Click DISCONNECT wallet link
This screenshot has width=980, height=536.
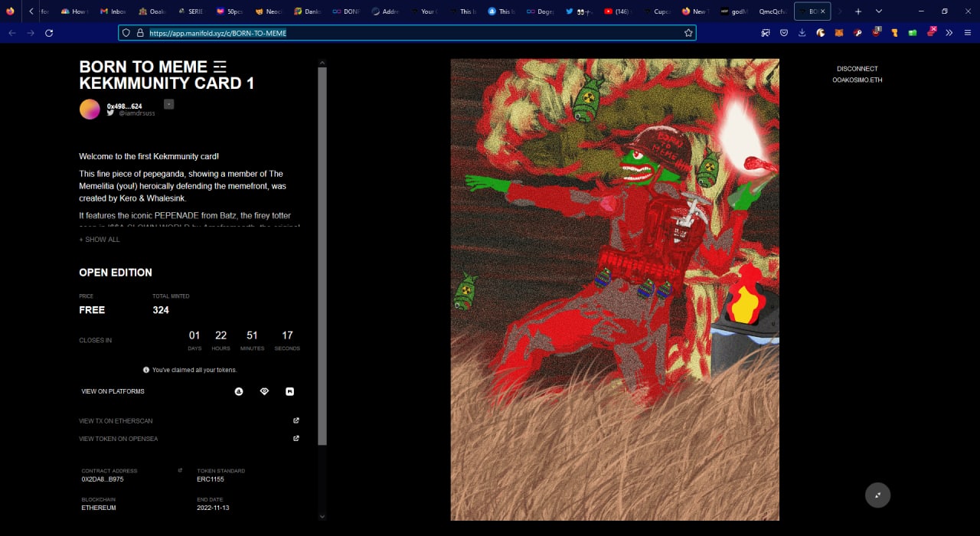point(857,69)
